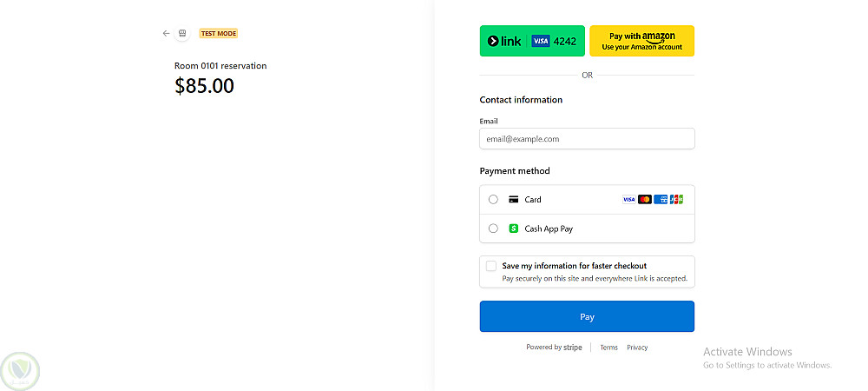Click the merchant storefront icon
The width and height of the screenshot is (868, 391).
pyautogui.click(x=182, y=34)
